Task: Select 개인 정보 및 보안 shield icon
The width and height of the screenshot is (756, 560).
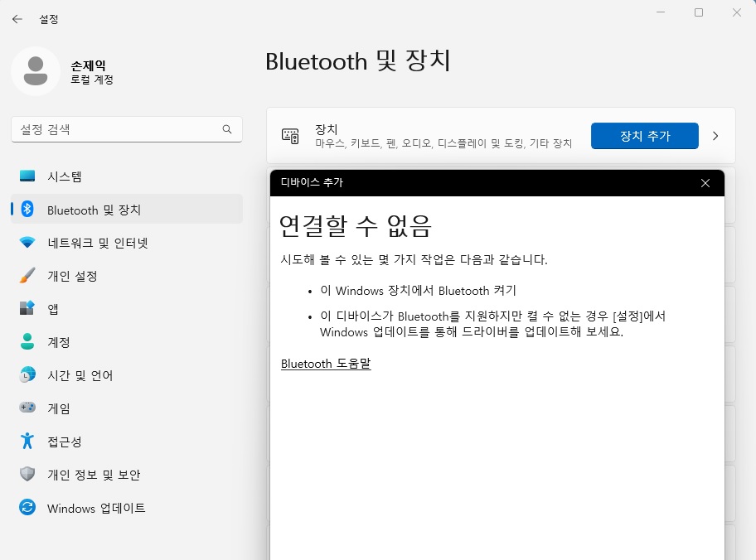Action: point(27,474)
